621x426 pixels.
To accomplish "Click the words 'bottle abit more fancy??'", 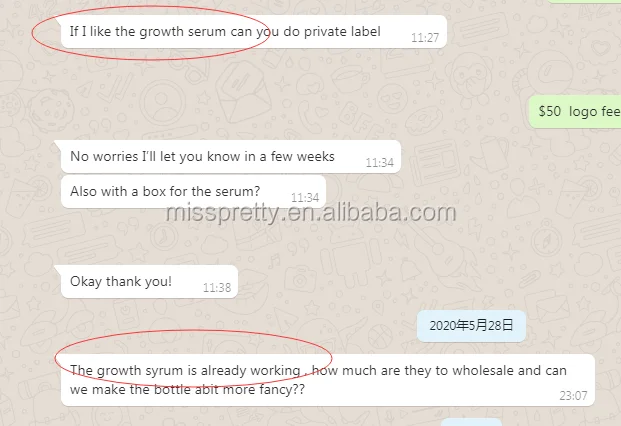I will [x=229, y=390].
